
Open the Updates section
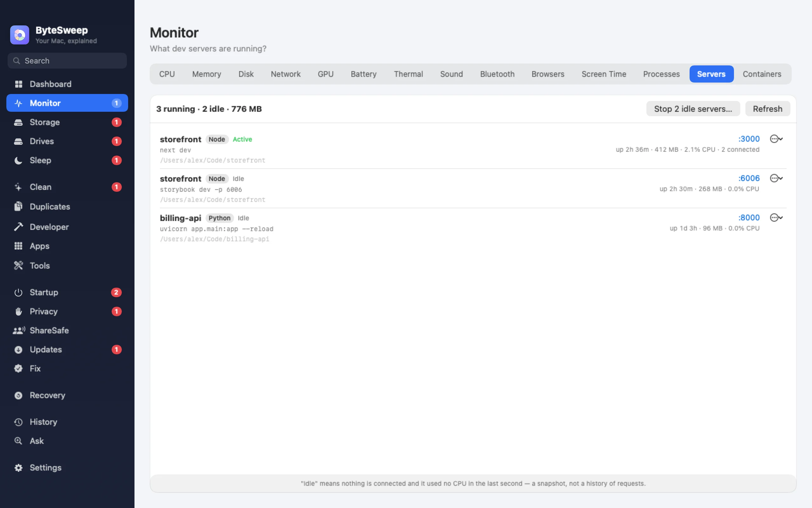(67, 350)
